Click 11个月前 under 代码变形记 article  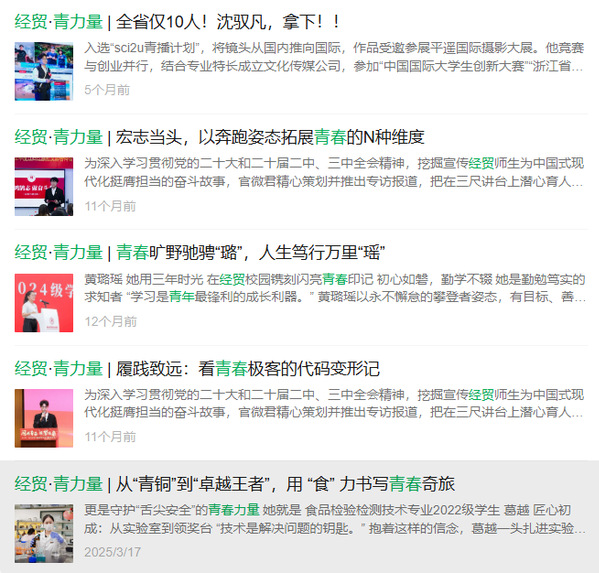point(110,437)
